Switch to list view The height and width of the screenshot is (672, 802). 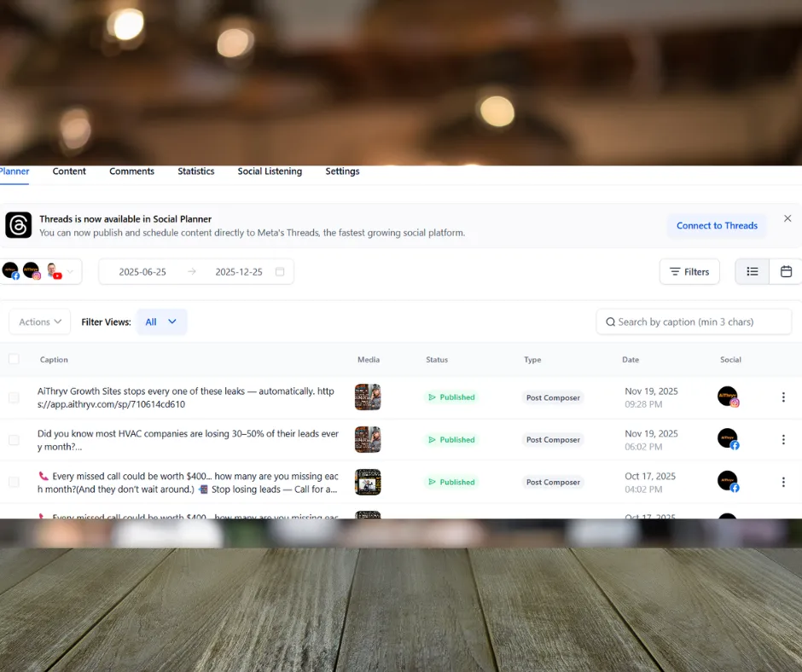(x=752, y=271)
